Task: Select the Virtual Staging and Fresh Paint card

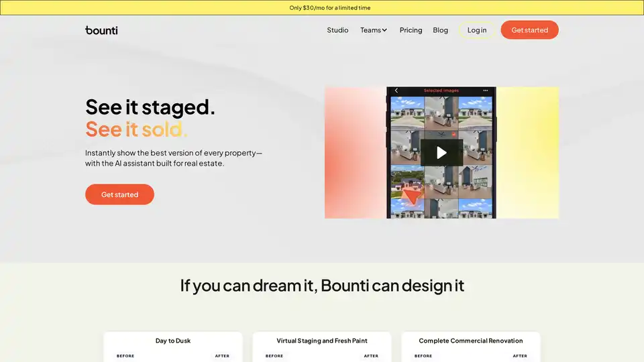Action: 322,341
